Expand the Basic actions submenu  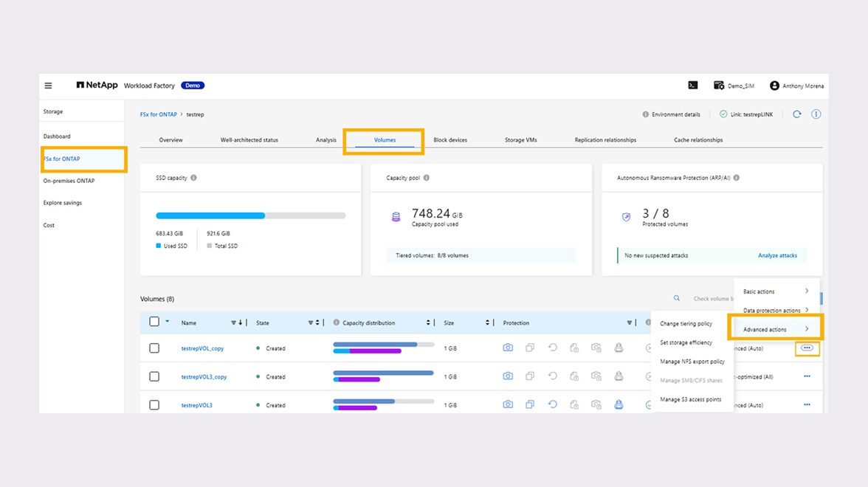pyautogui.click(x=776, y=291)
